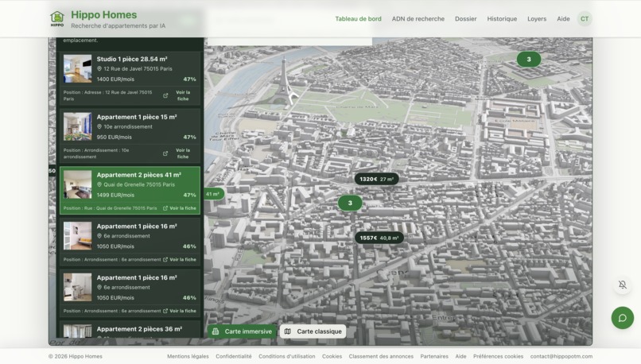Viewport: 641px width, 364px height.
Task: Click the pin icon beside 10e arrondissement
Action: click(x=99, y=126)
